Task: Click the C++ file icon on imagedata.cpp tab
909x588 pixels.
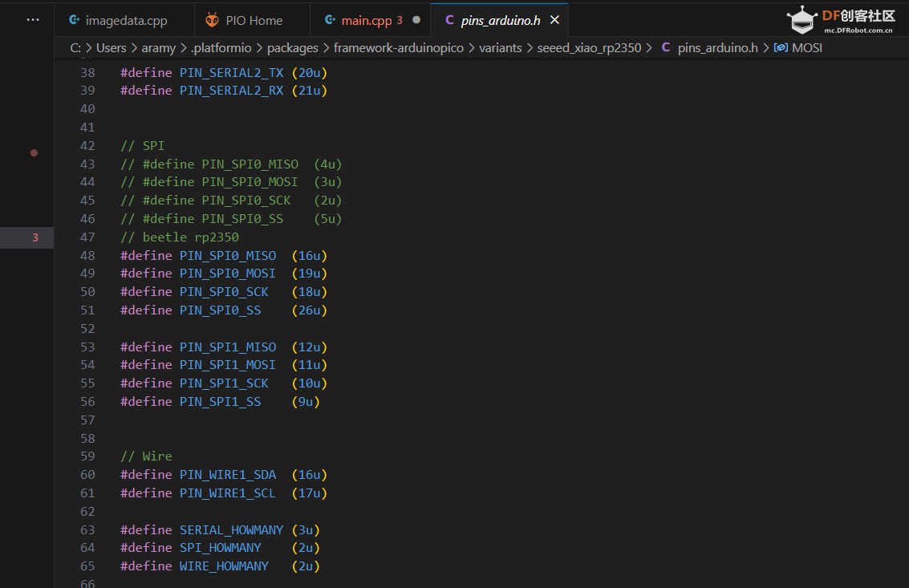Action: [74, 20]
